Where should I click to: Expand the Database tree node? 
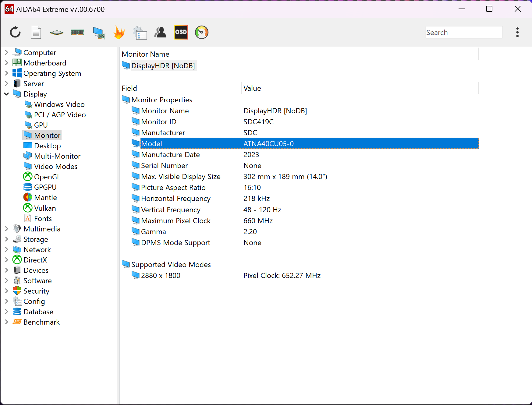[6, 312]
